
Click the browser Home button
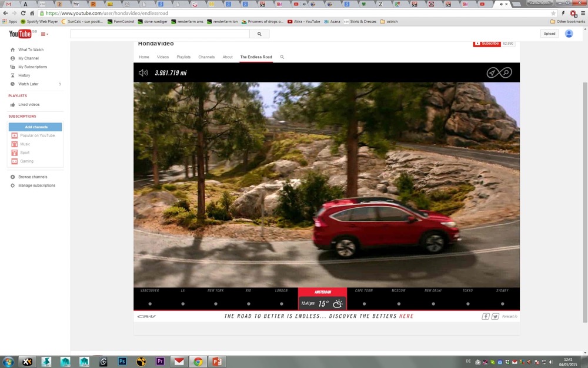32,13
